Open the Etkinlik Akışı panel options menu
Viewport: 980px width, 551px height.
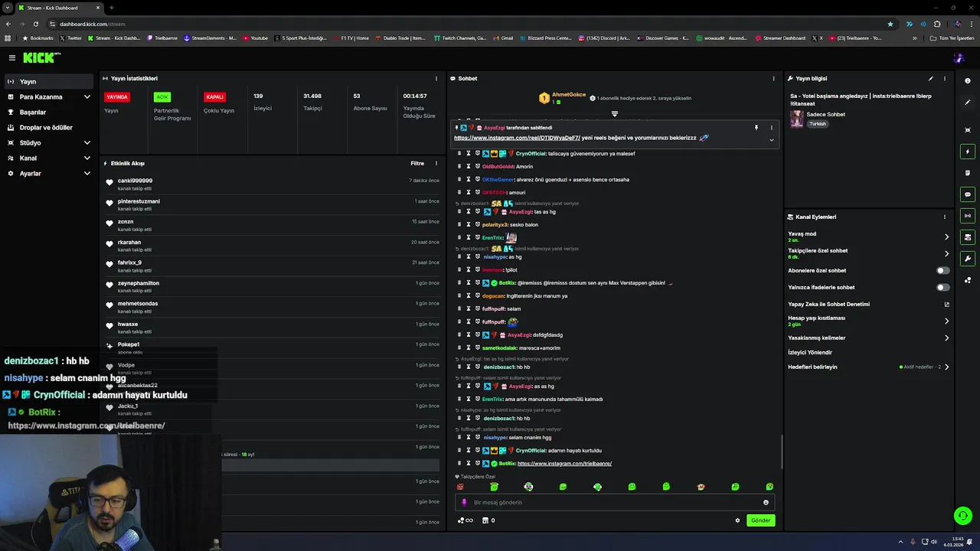[436, 163]
